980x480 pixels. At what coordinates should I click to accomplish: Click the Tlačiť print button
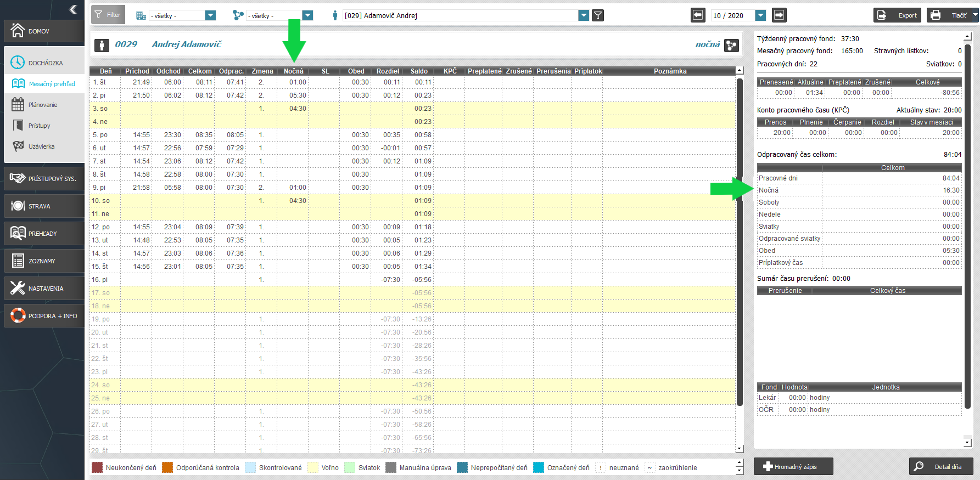[949, 15]
